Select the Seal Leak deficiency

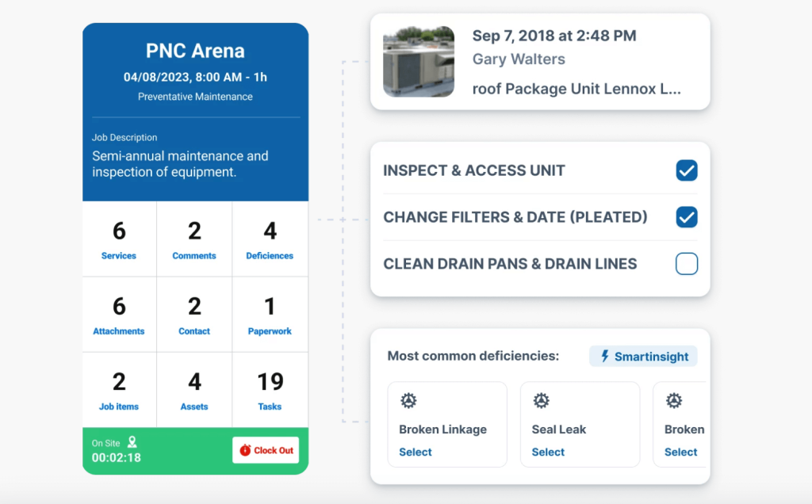[548, 452]
